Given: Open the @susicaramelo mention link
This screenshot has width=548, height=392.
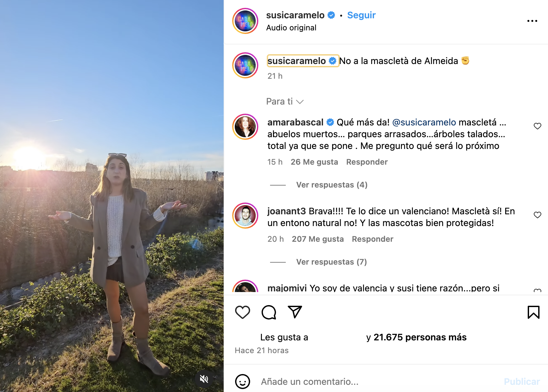Looking at the screenshot, I should [424, 122].
